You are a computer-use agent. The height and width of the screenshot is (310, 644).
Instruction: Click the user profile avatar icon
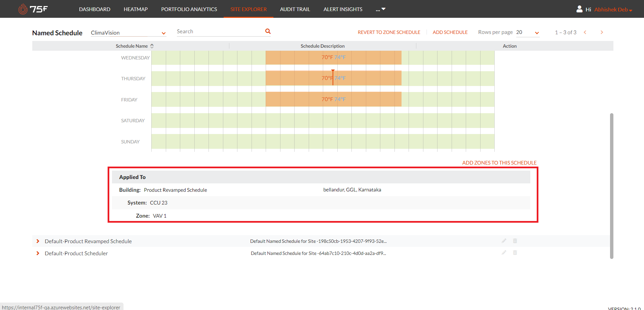coord(579,9)
